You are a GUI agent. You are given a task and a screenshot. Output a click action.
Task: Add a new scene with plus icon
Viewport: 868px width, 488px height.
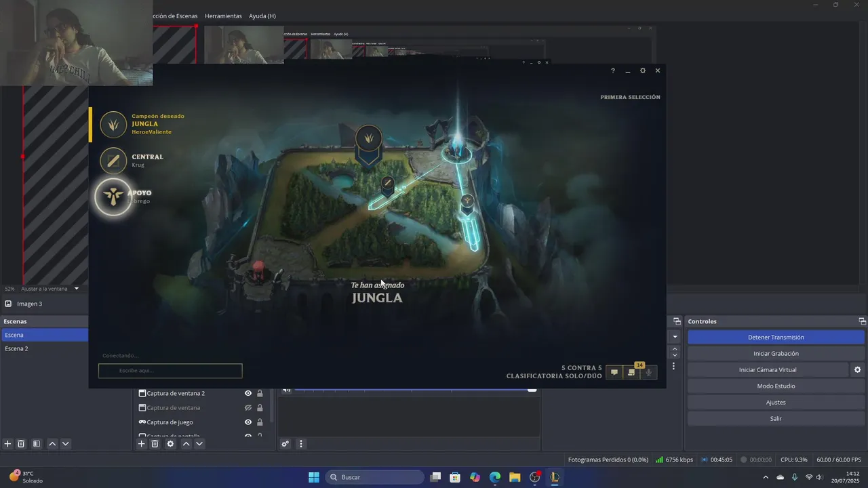(x=7, y=444)
